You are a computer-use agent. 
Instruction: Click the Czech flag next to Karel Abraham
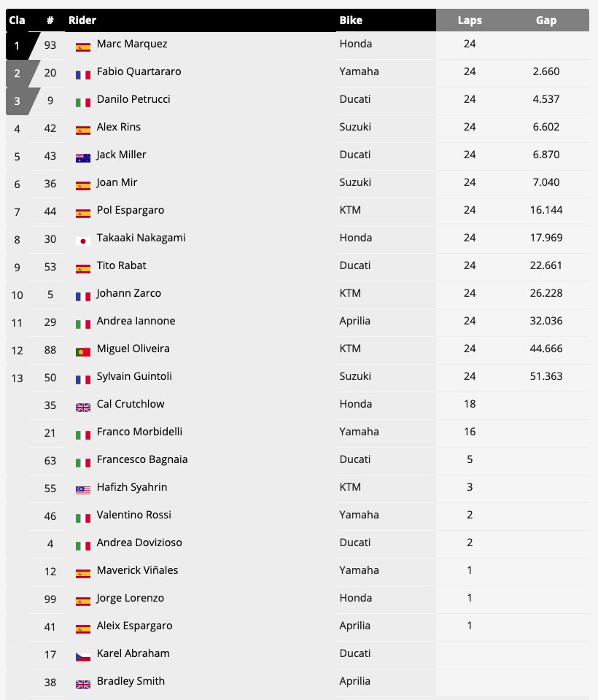(83, 656)
